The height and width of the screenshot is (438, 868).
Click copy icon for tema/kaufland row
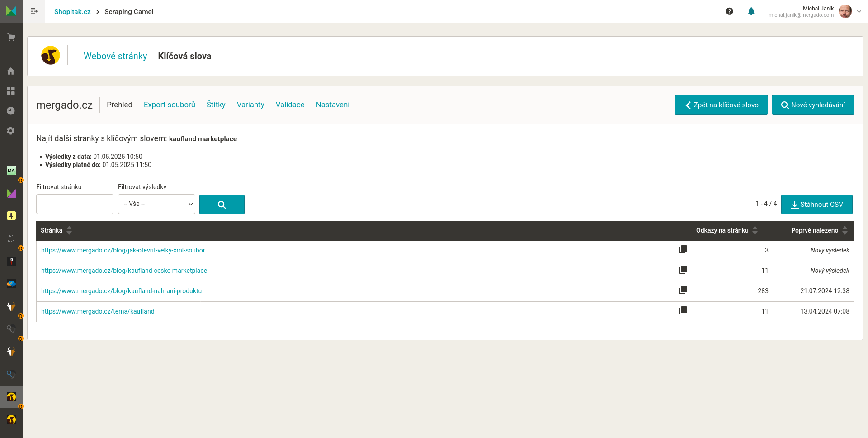(x=683, y=311)
